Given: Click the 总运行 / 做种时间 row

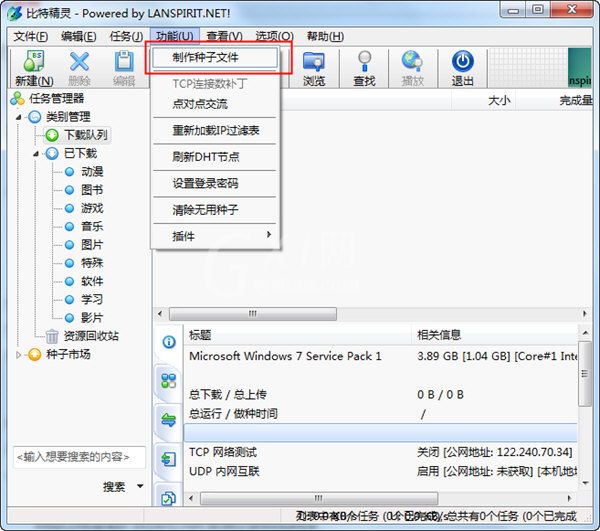Looking at the screenshot, I should click(381, 414).
